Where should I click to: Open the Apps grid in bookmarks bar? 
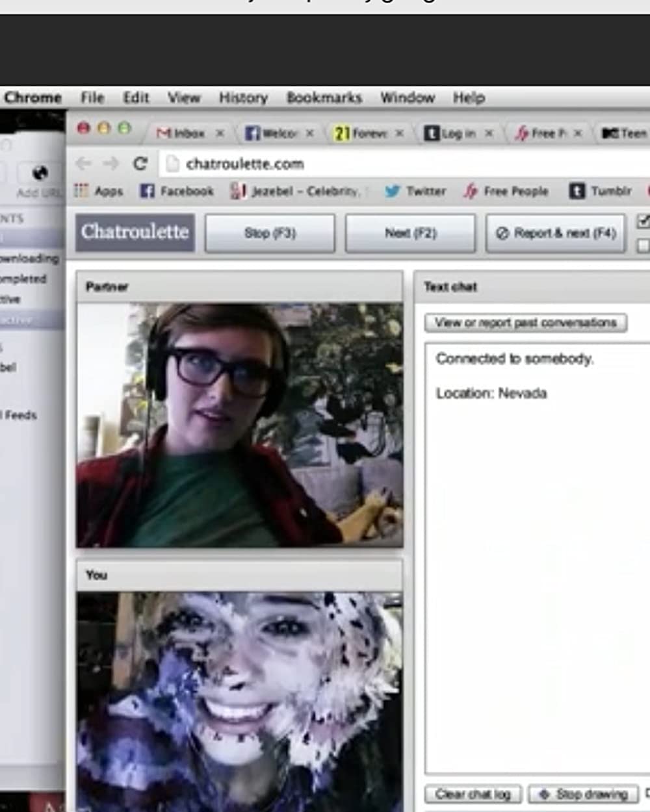point(98,191)
